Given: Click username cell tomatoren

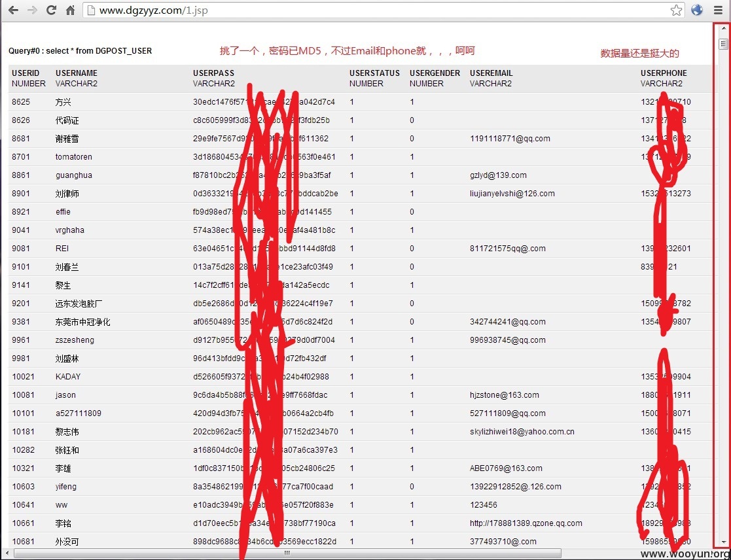Looking at the screenshot, I should coord(74,157).
